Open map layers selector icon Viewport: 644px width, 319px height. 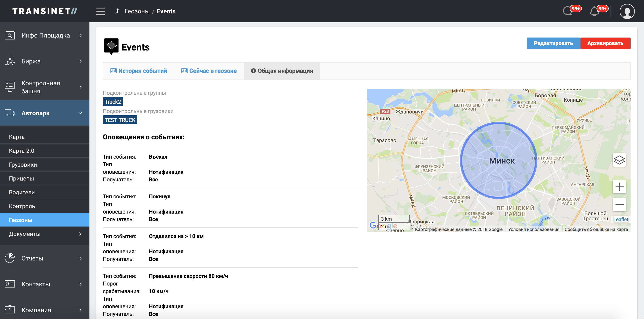pos(619,160)
